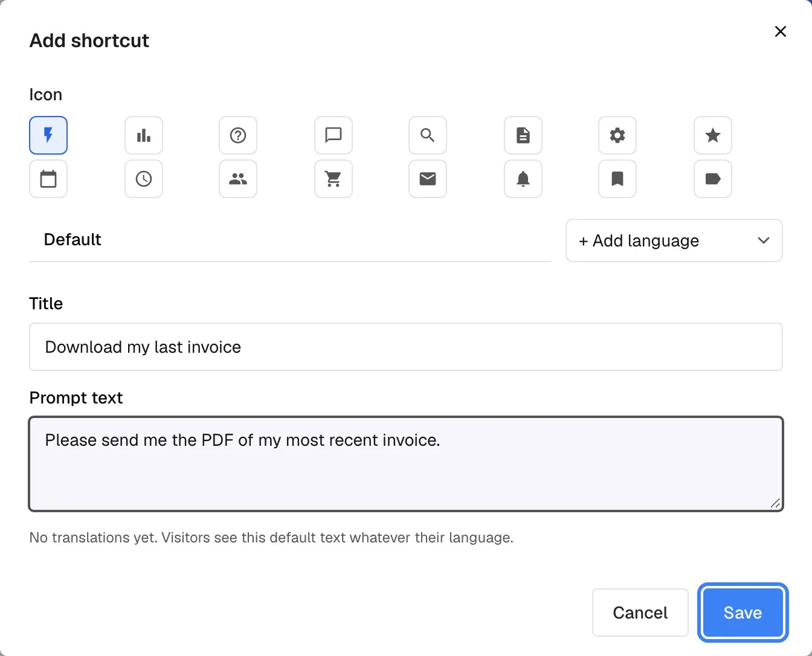The image size is (812, 656).
Task: Switch to the Default language tab
Action: (x=72, y=240)
